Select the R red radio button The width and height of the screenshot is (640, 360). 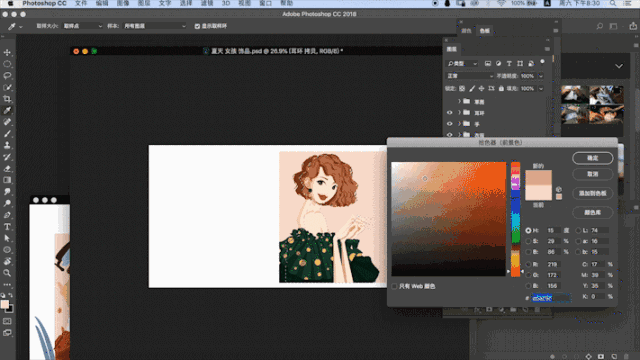click(529, 264)
